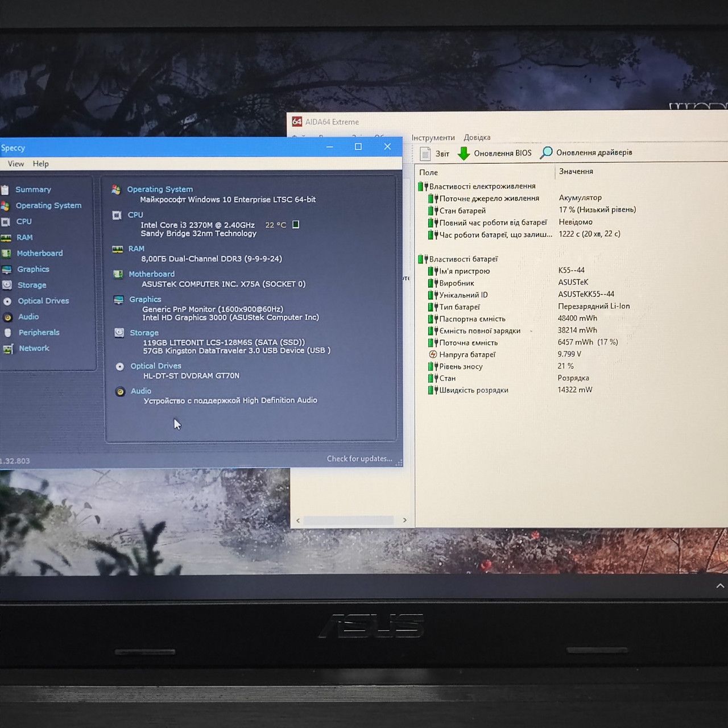Select the Властивості батареї group row
Screen dimensions: 728x728
[459, 259]
